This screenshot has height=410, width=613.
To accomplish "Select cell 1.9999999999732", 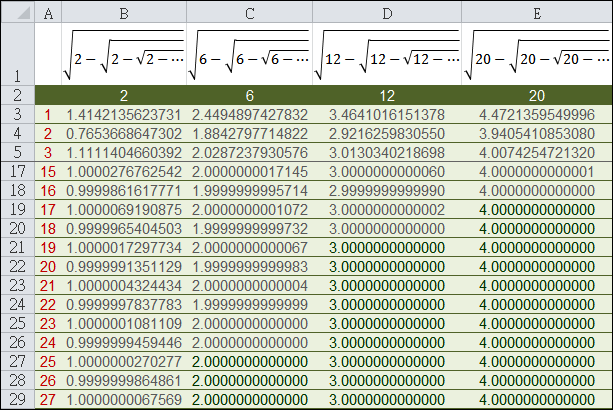I will (249, 229).
